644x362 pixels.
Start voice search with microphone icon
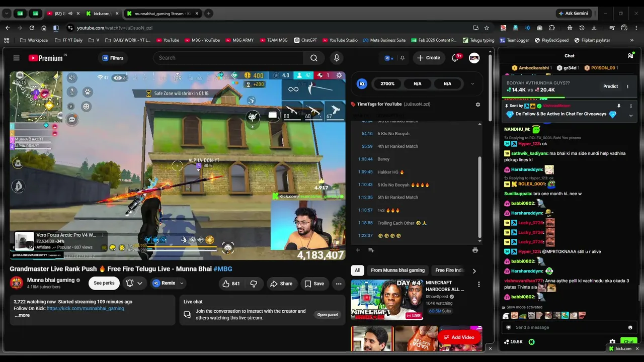pos(337,58)
